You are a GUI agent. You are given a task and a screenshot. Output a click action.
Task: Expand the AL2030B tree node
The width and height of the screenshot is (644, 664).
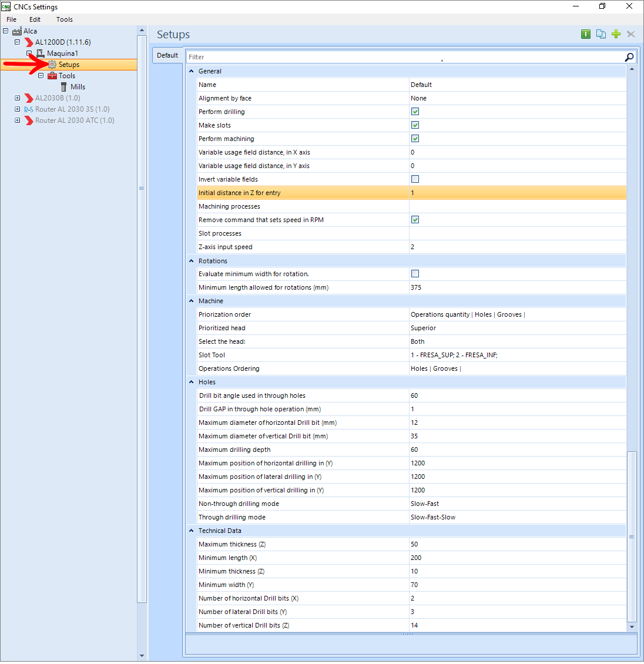[18, 98]
